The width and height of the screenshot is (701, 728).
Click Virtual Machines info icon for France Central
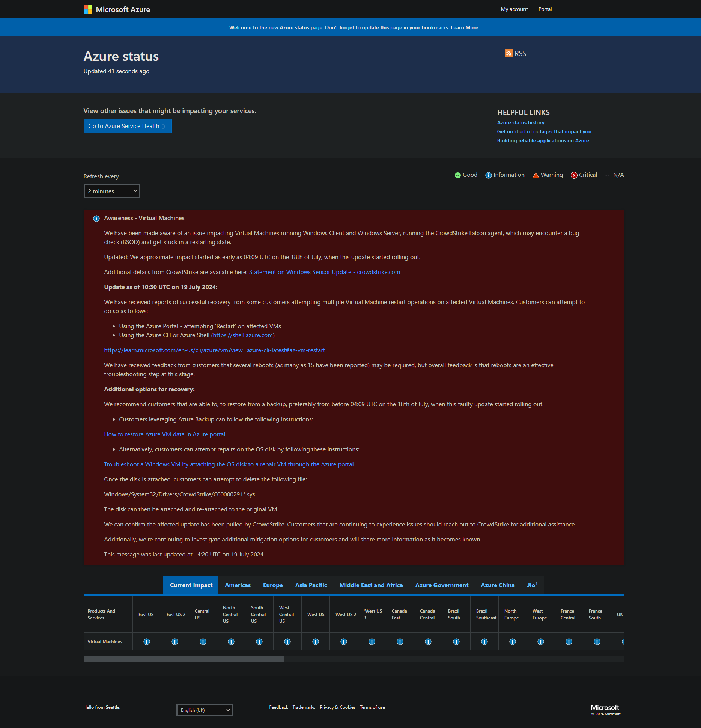[569, 642]
